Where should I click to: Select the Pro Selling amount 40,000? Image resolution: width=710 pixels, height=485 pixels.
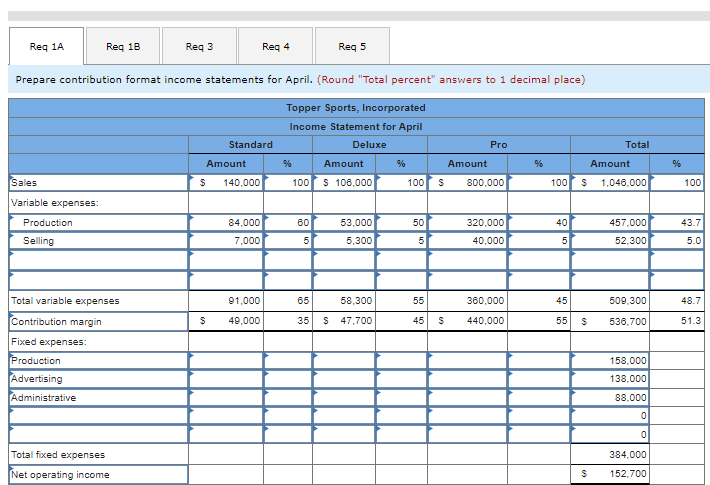click(468, 240)
